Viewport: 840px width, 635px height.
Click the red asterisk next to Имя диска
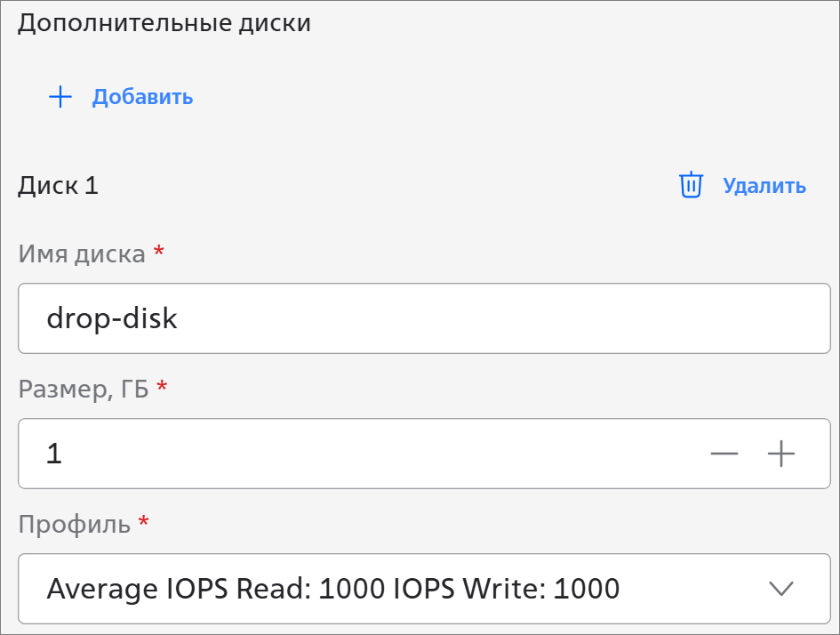[x=158, y=253]
